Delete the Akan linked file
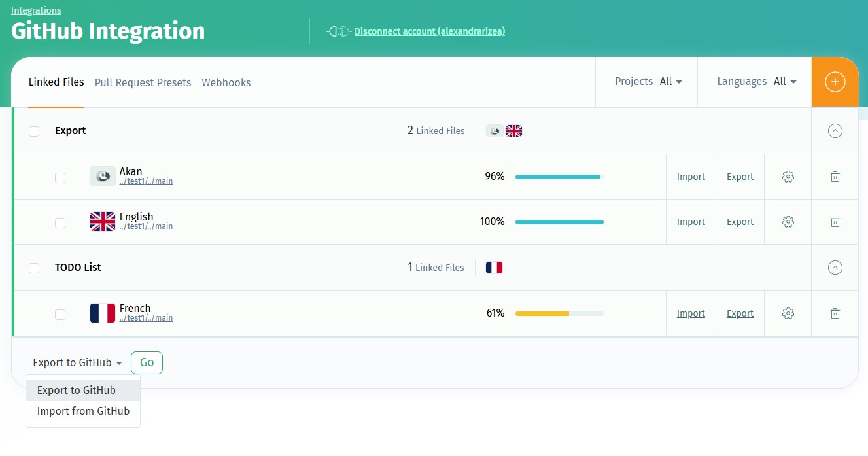Viewport: 868px width, 456px height. pyautogui.click(x=835, y=177)
